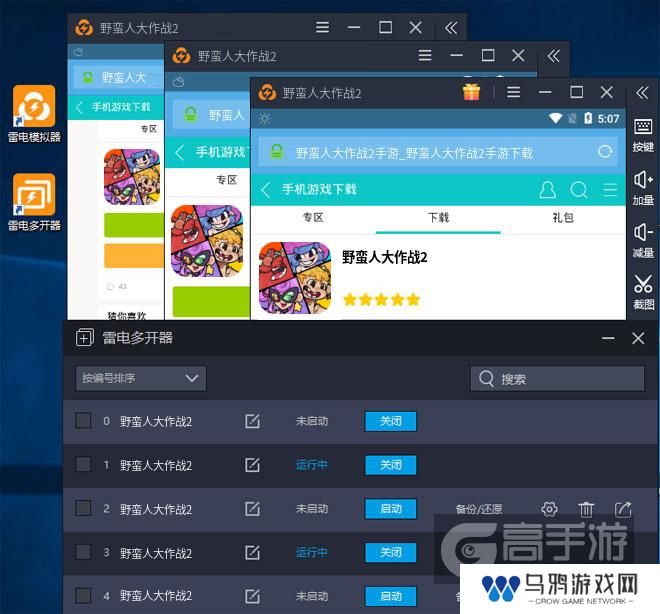The width and height of the screenshot is (660, 614).
Task: Click 关闭 button for instance 3
Action: [391, 553]
